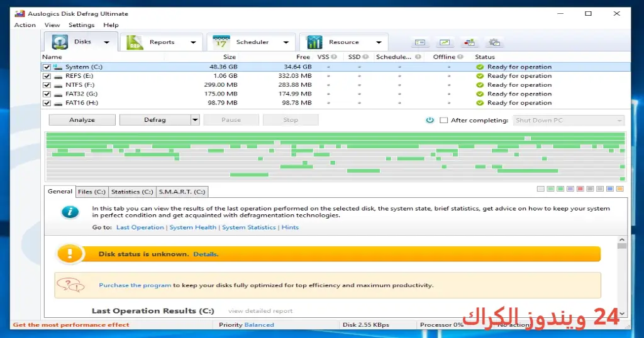This screenshot has height=338, width=644.
Task: Click the scrollbar up arrow in General panel
Action: [622, 239]
